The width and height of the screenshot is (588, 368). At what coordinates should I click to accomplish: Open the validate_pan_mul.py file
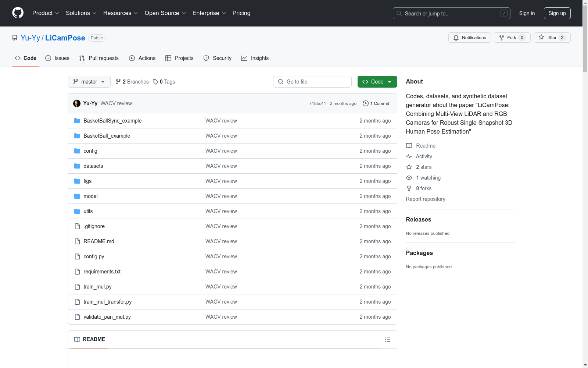click(x=107, y=317)
